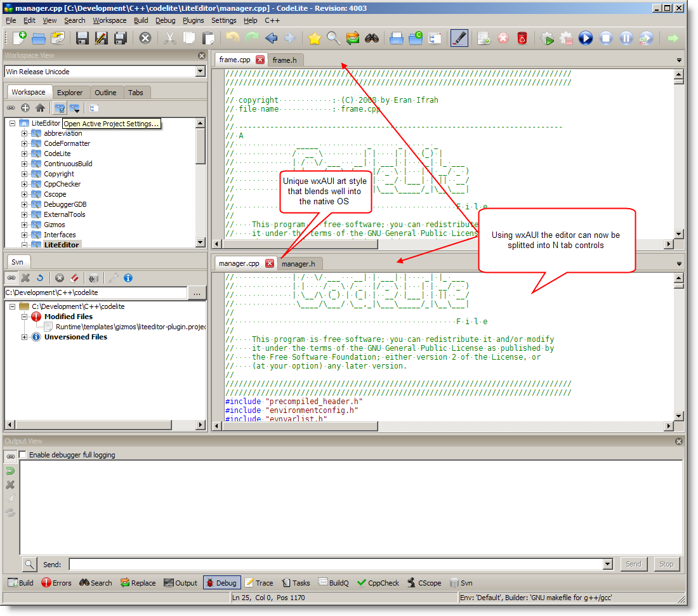Click the Find magnifier icon
The width and height of the screenshot is (698, 616).
(333, 38)
